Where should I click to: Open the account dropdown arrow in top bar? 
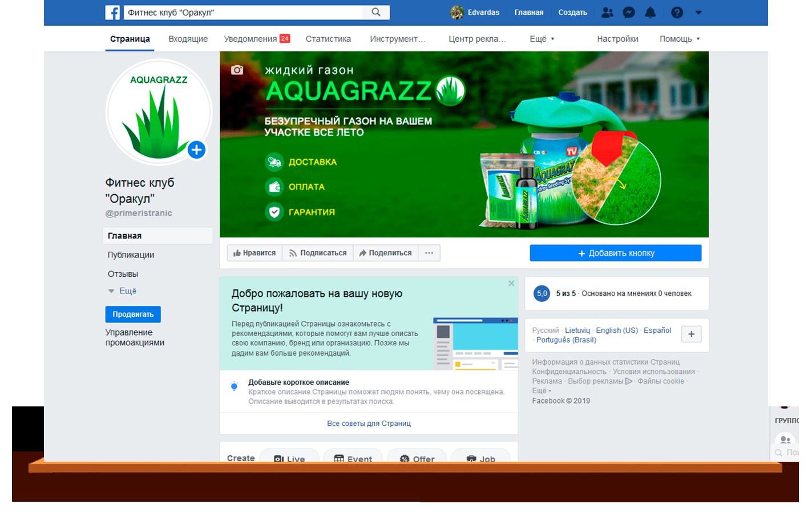coord(698,13)
